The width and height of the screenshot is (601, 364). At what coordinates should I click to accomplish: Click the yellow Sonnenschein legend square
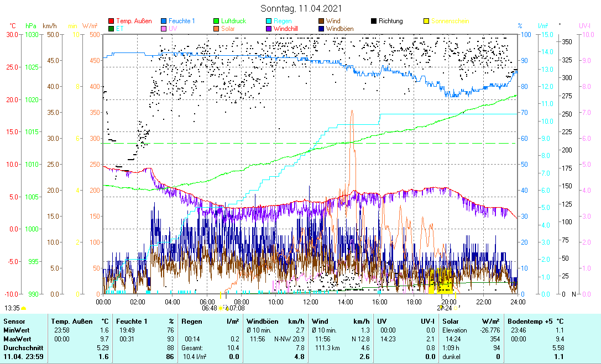point(426,21)
